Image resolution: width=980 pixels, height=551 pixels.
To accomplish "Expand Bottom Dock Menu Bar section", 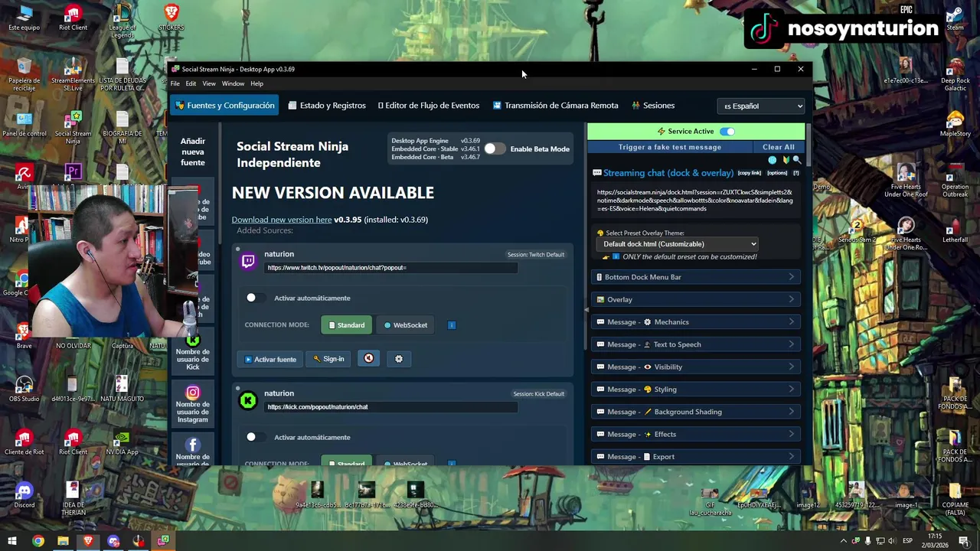I will click(695, 277).
